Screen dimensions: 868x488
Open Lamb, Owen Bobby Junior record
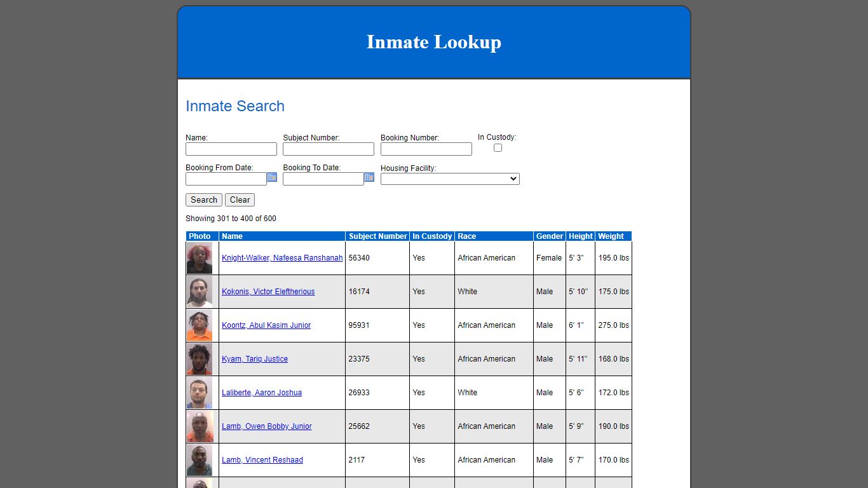click(267, 426)
